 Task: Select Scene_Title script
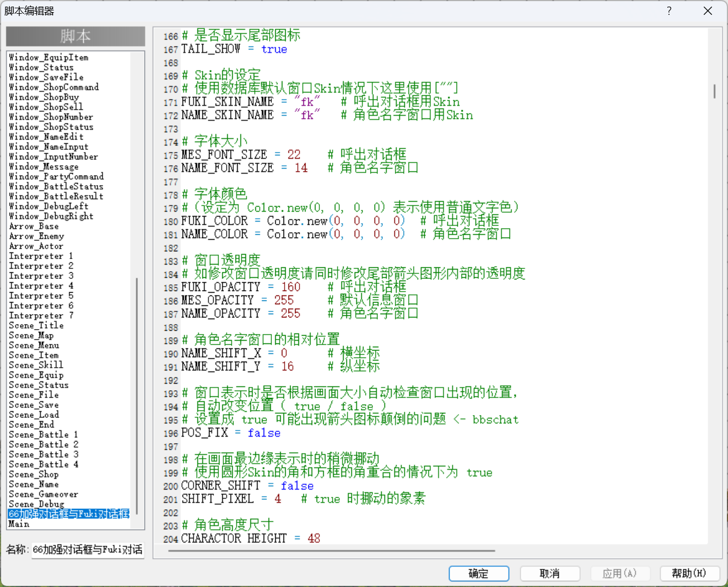pyautogui.click(x=36, y=325)
